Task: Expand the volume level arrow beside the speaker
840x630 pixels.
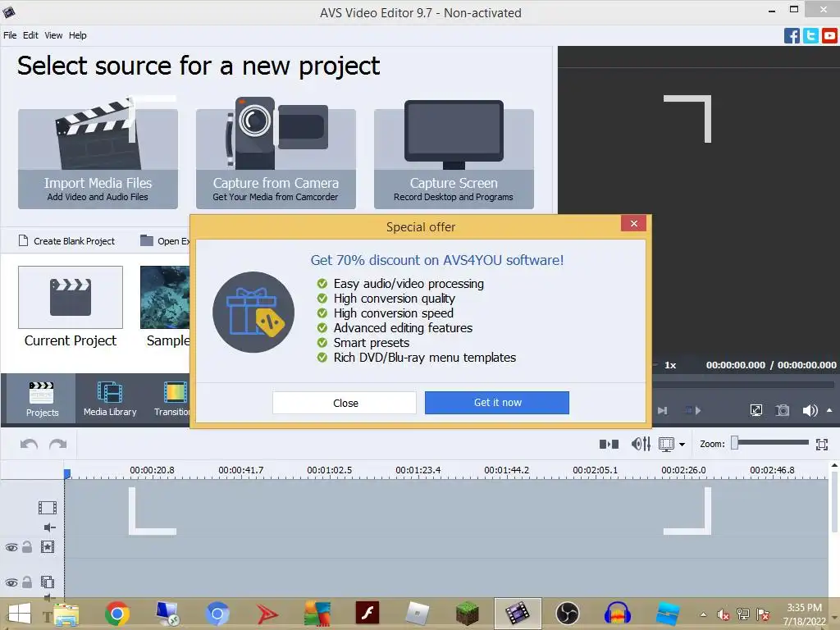Action: (x=829, y=410)
